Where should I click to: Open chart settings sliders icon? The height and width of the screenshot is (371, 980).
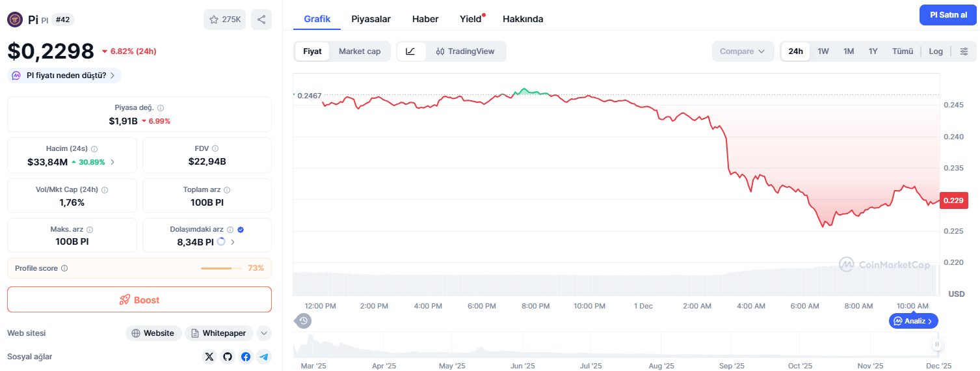(964, 51)
